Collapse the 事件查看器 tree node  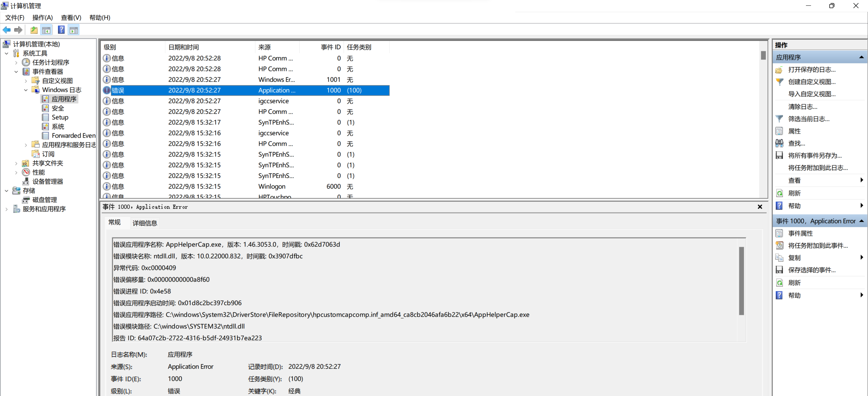(16, 72)
